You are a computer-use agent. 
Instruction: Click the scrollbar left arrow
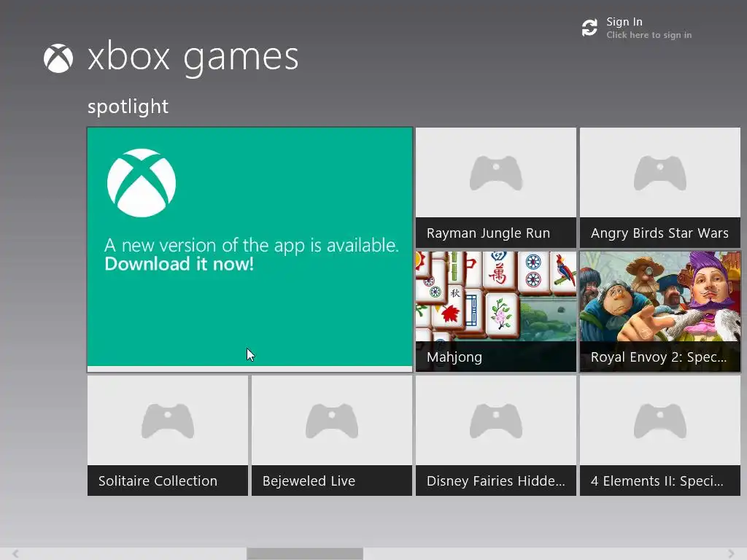point(16,553)
